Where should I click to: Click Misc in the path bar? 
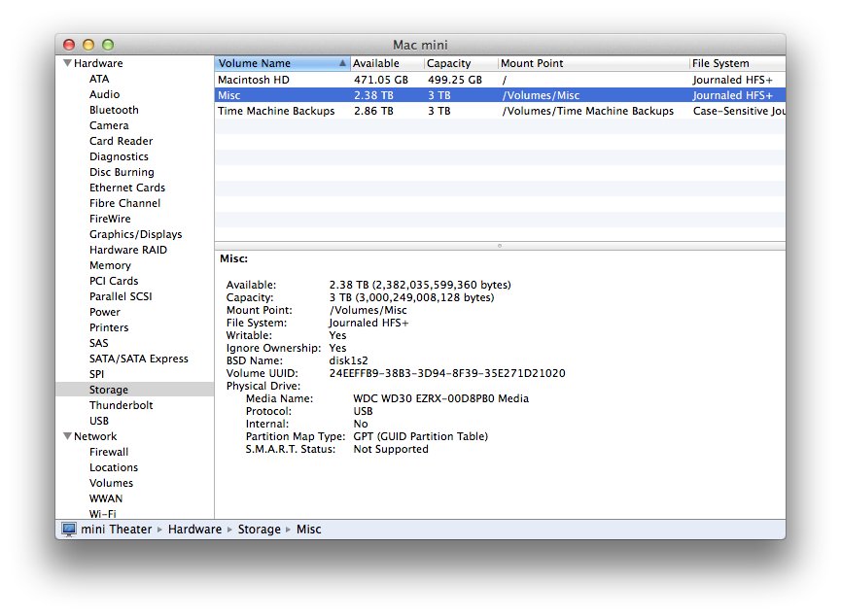309,530
